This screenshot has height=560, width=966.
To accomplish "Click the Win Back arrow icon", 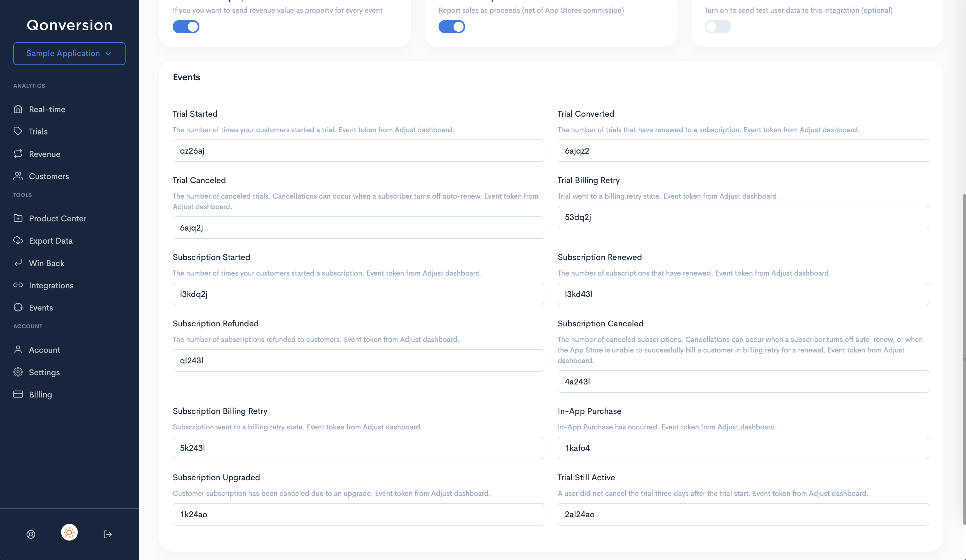I will click(x=18, y=263).
